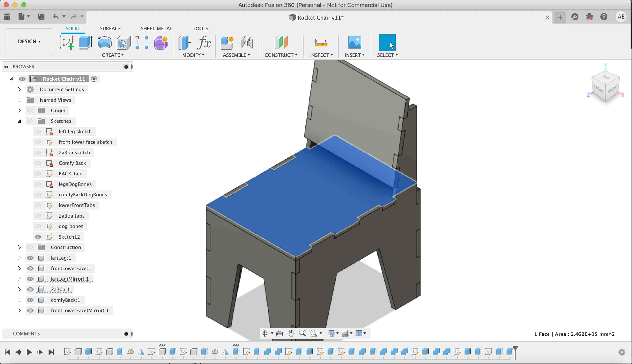Show the Origin folder
The height and width of the screenshot is (364, 632).
(x=30, y=111)
